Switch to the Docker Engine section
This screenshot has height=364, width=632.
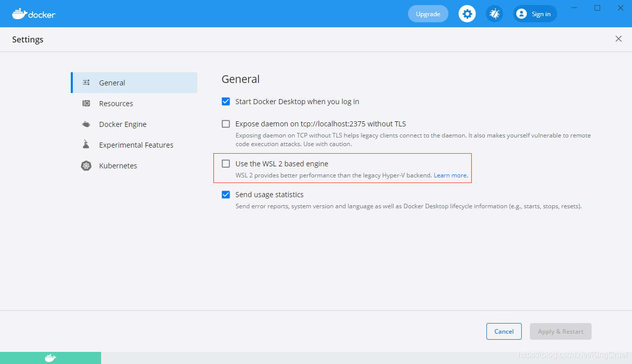122,124
